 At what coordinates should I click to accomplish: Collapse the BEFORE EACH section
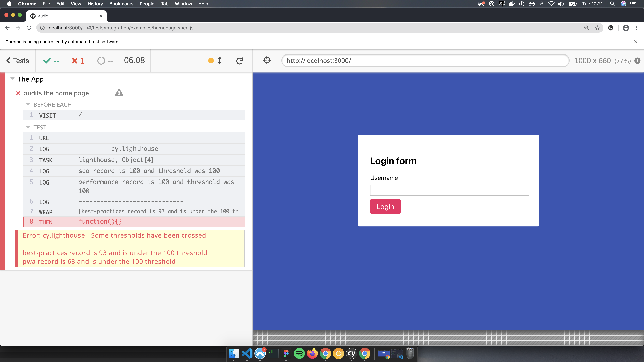28,104
